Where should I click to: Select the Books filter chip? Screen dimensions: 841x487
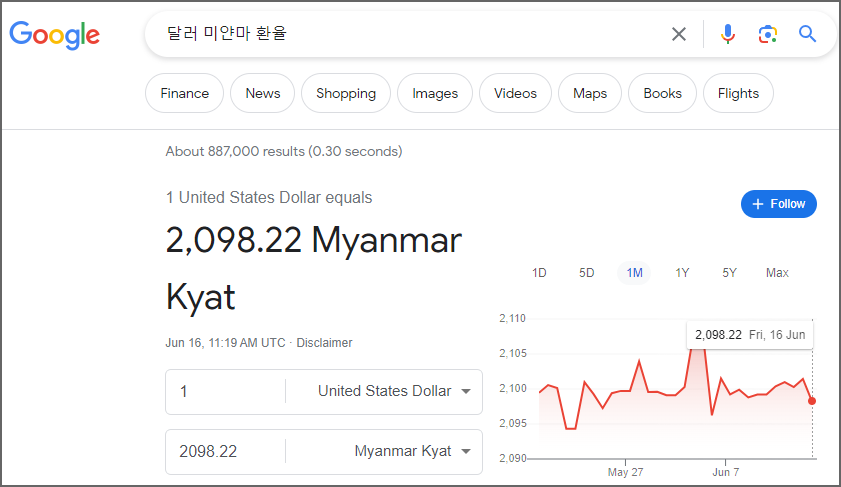[x=662, y=93]
